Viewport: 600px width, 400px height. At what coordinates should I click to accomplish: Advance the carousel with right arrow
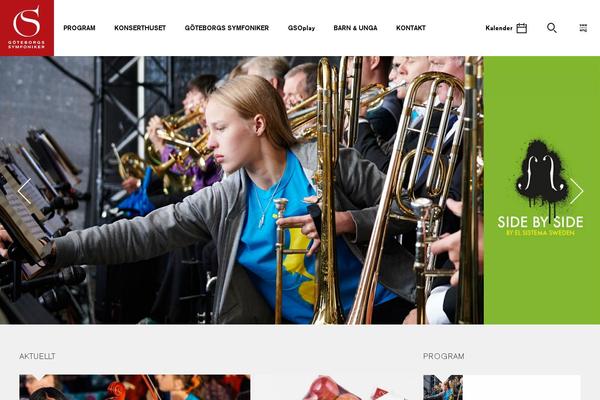[576, 191]
